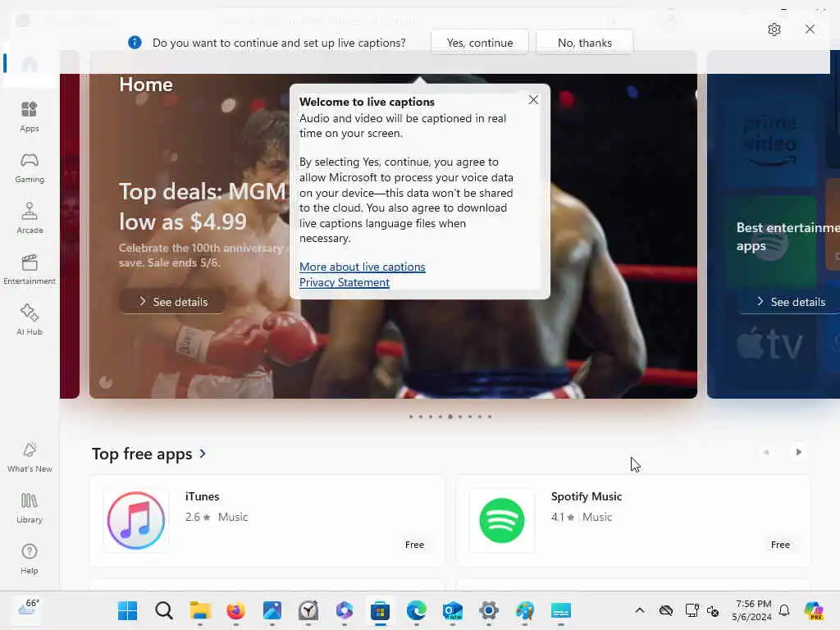
Task: Click Free button on Spotify Music
Action: tap(780, 545)
